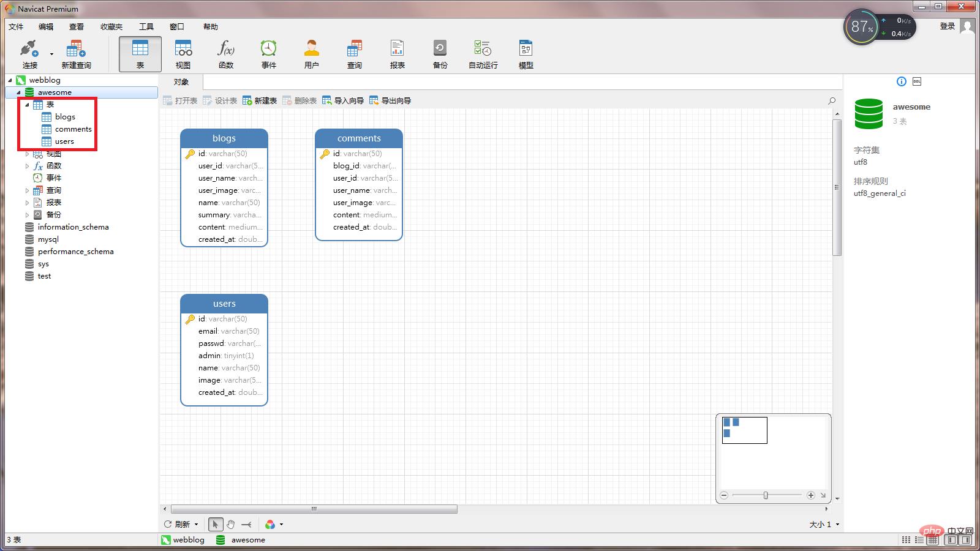Open the 编辑 menu
Screen dimensions: 980x551
[x=46, y=26]
